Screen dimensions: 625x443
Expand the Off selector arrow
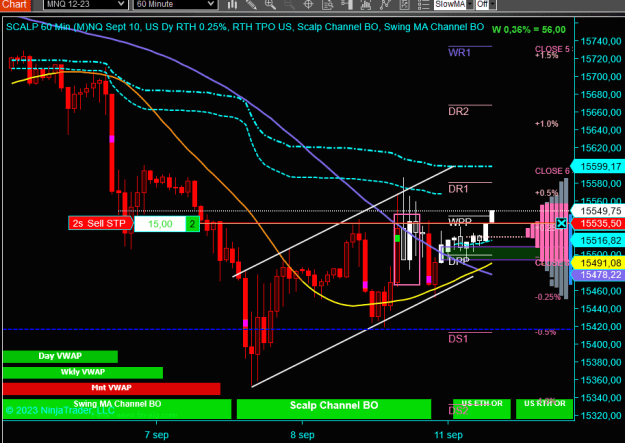[493, 4]
